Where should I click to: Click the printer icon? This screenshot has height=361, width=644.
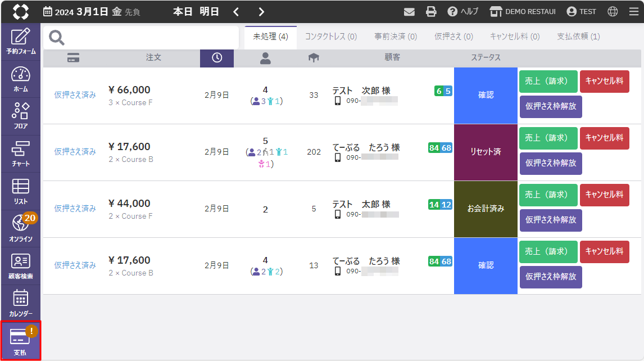[x=431, y=11]
